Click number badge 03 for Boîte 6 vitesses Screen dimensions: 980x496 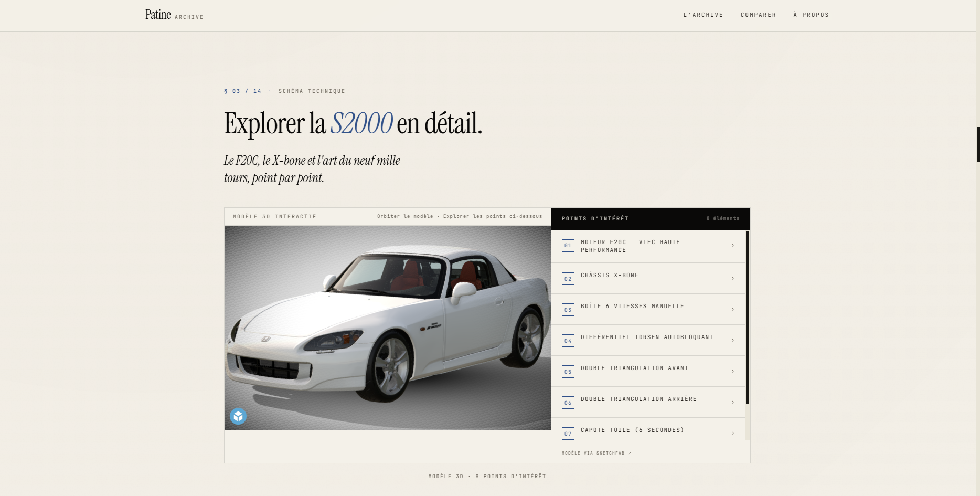tap(568, 310)
